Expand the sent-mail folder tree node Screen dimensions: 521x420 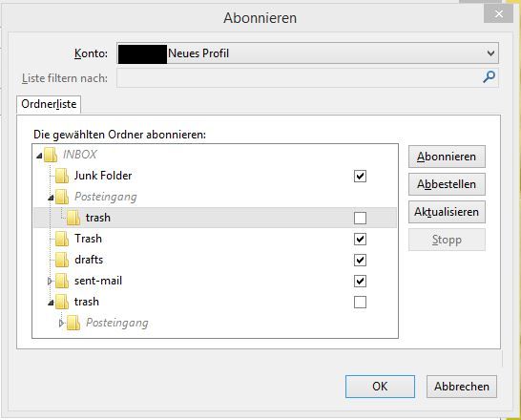pos(51,282)
